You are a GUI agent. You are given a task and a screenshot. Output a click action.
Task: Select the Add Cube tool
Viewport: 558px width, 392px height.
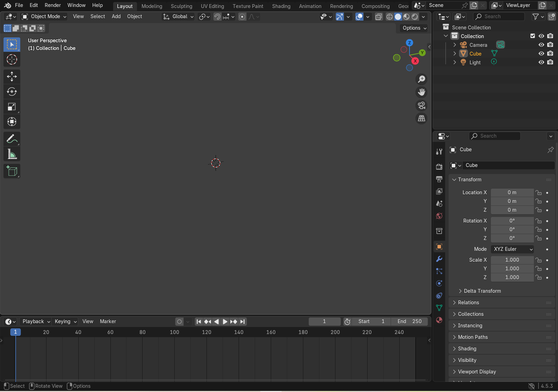point(12,171)
